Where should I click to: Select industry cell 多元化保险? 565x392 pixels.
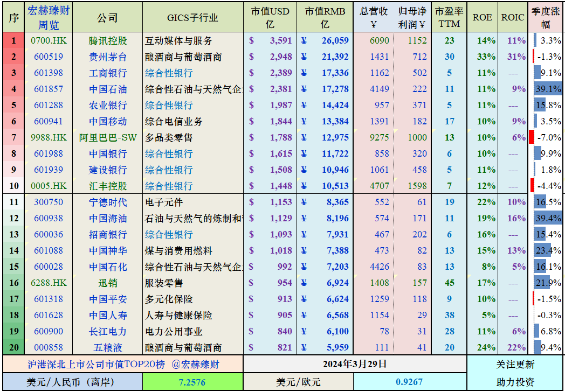tap(193, 299)
